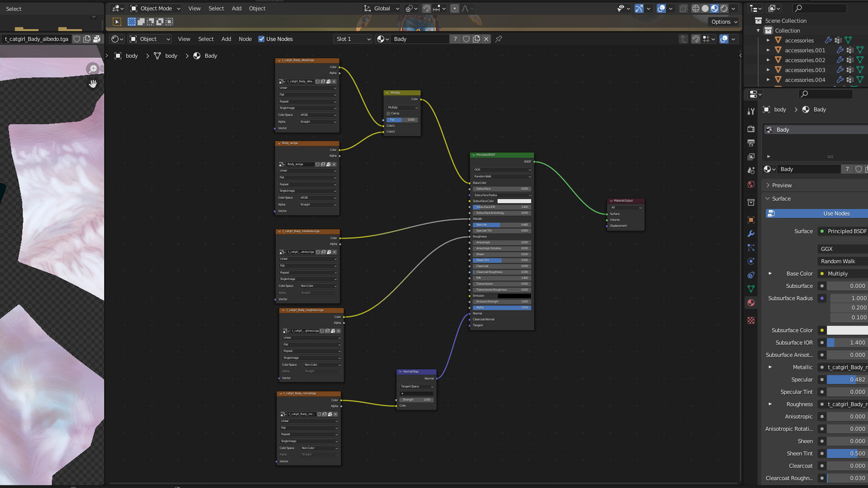Open the Node menu
Viewport: 868px width, 488px height.
(245, 39)
